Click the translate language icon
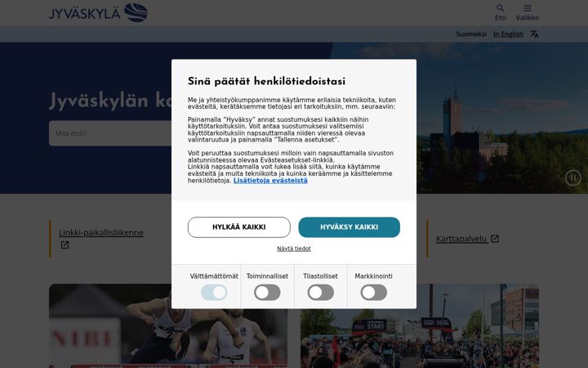 pos(534,34)
